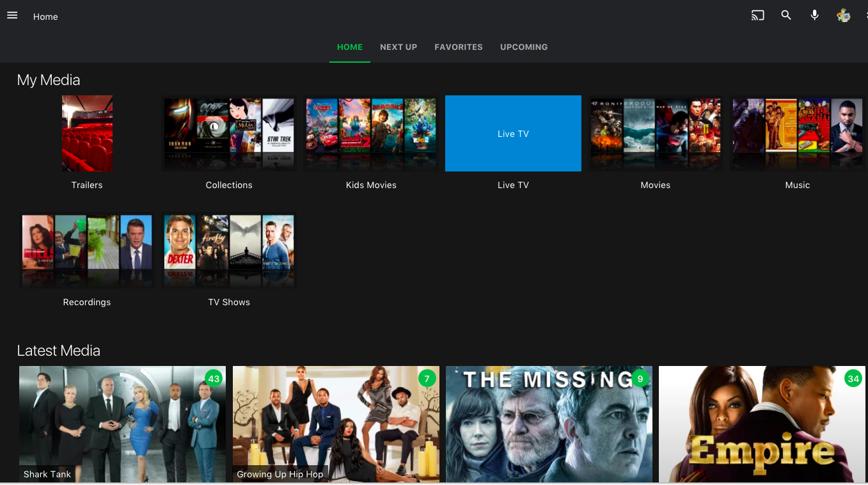Open search with the magnifier icon
Screen dimensions: 868x485
[786, 15]
